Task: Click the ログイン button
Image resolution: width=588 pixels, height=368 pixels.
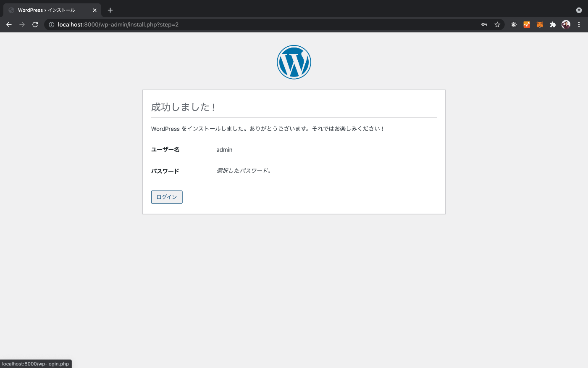Action: coord(167,197)
